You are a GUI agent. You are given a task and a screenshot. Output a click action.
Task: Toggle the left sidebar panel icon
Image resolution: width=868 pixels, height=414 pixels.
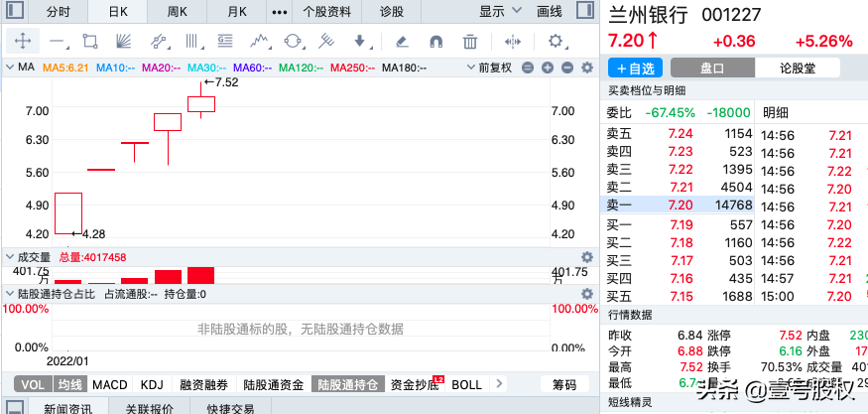[x=16, y=11]
